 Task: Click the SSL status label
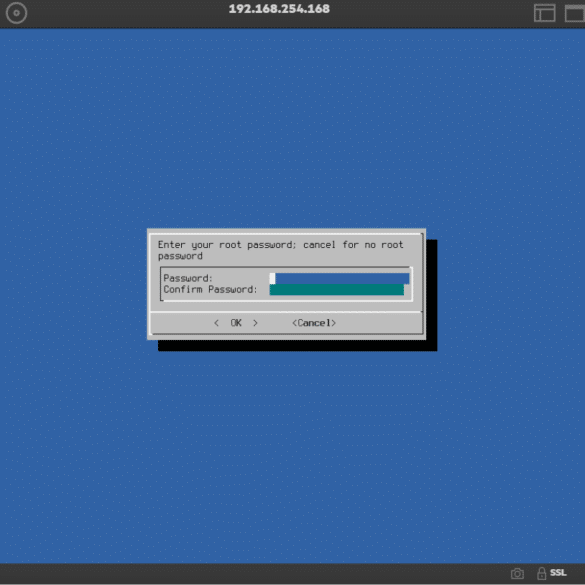pyautogui.click(x=558, y=573)
